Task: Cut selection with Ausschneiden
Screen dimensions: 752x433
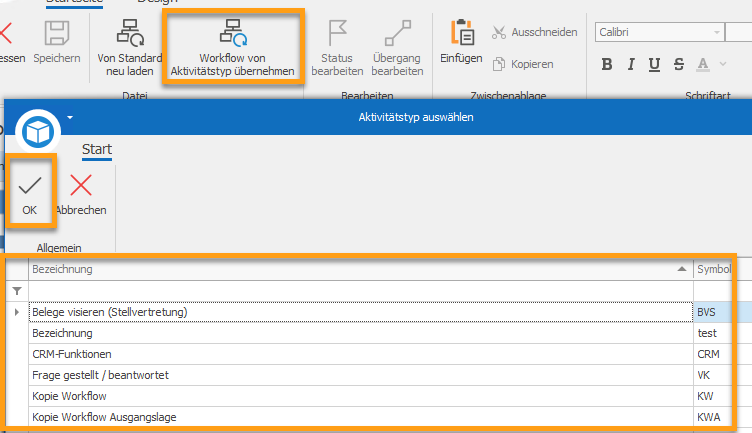Action: click(x=535, y=32)
